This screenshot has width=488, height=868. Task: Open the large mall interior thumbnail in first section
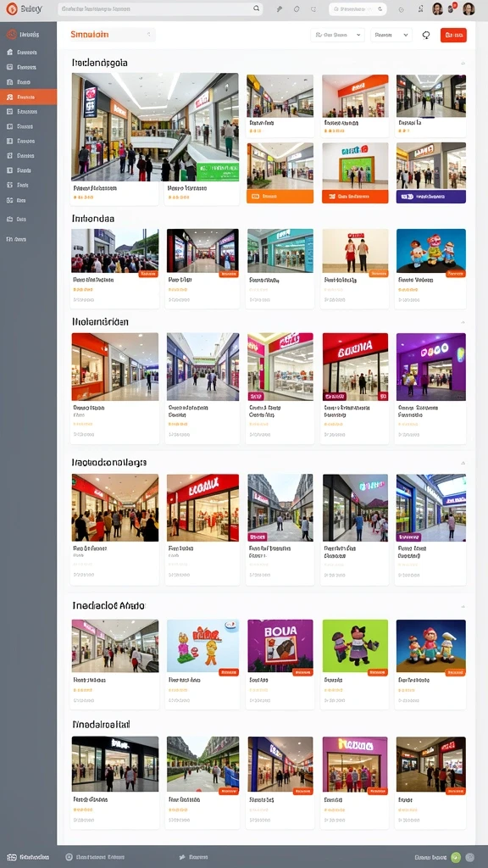pos(155,127)
